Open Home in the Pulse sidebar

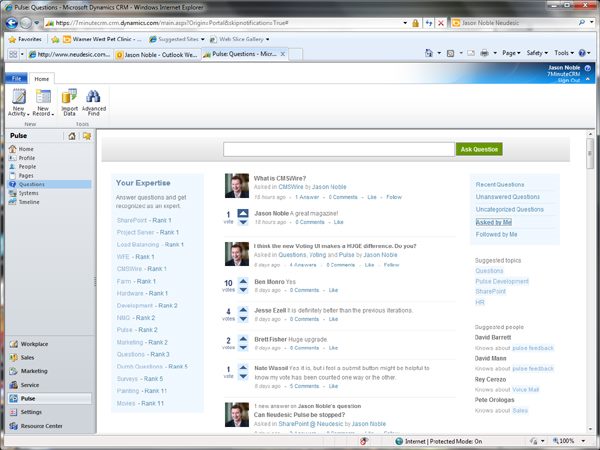coord(26,149)
